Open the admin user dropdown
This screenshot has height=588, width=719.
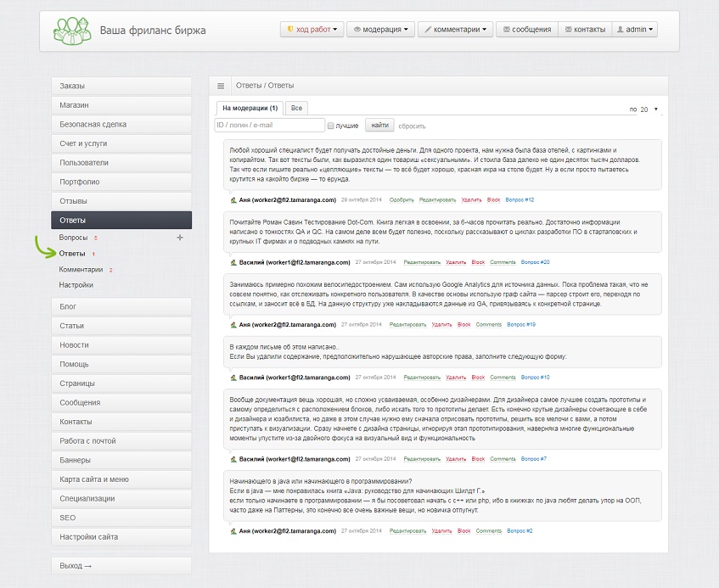pos(635,30)
